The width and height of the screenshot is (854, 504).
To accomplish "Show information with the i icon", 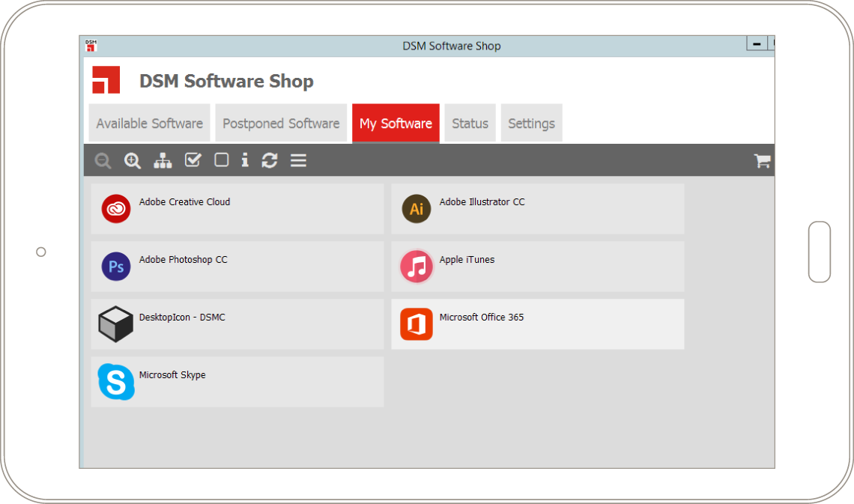I will click(x=245, y=160).
